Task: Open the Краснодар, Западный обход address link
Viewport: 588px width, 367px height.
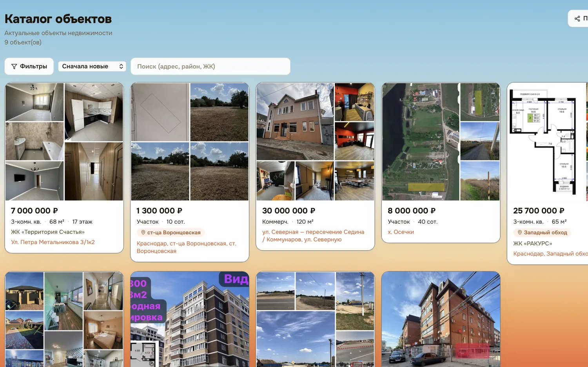Action: pos(550,253)
